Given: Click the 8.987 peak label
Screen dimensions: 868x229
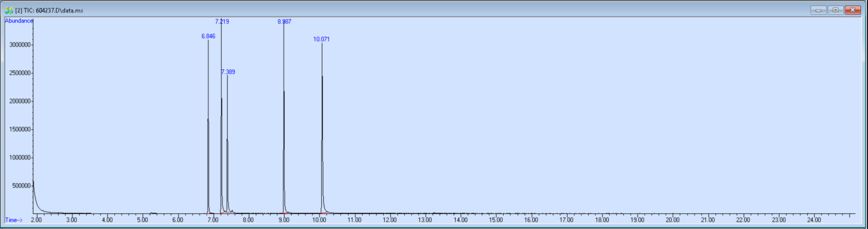Looking at the screenshot, I should click(x=284, y=22).
